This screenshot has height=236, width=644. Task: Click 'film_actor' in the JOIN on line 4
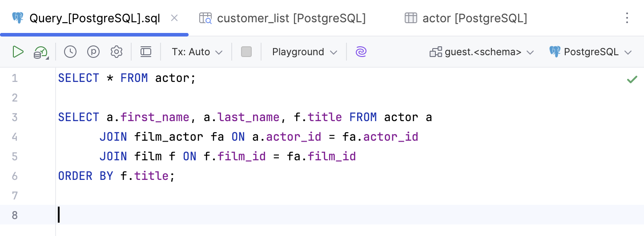(169, 137)
